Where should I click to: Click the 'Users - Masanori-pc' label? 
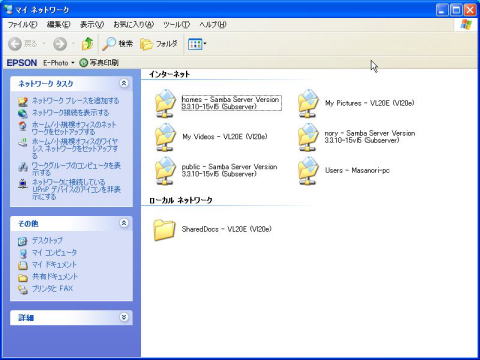coord(357,170)
